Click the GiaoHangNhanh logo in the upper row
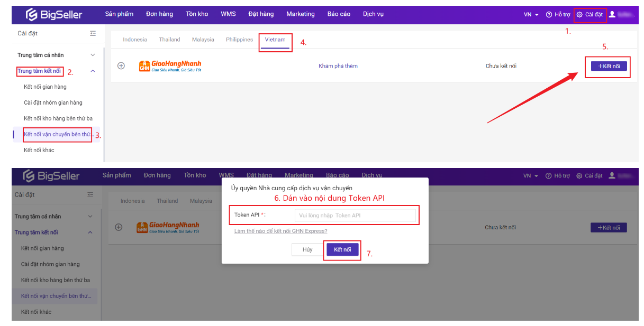644x326 pixels. coord(170,66)
